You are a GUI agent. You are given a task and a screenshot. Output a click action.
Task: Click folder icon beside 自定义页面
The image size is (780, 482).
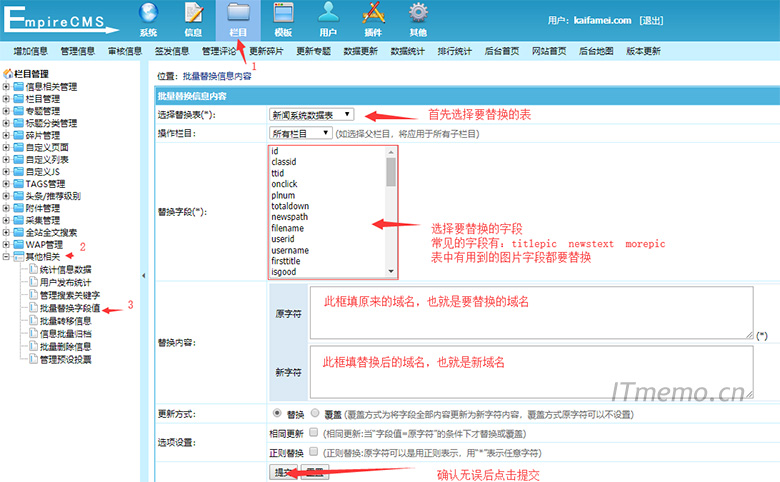18,147
